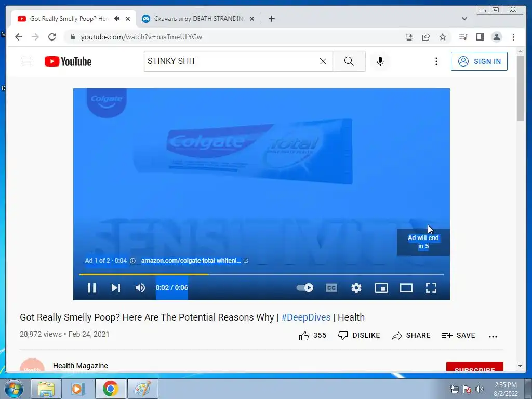Switch to theater mode
Screen dimensions: 532x399
tap(406, 288)
